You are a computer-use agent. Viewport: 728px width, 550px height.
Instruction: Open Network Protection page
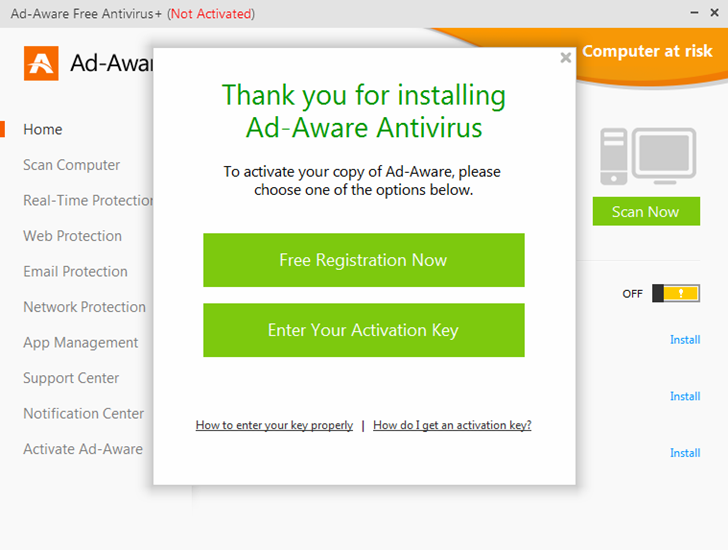84,307
